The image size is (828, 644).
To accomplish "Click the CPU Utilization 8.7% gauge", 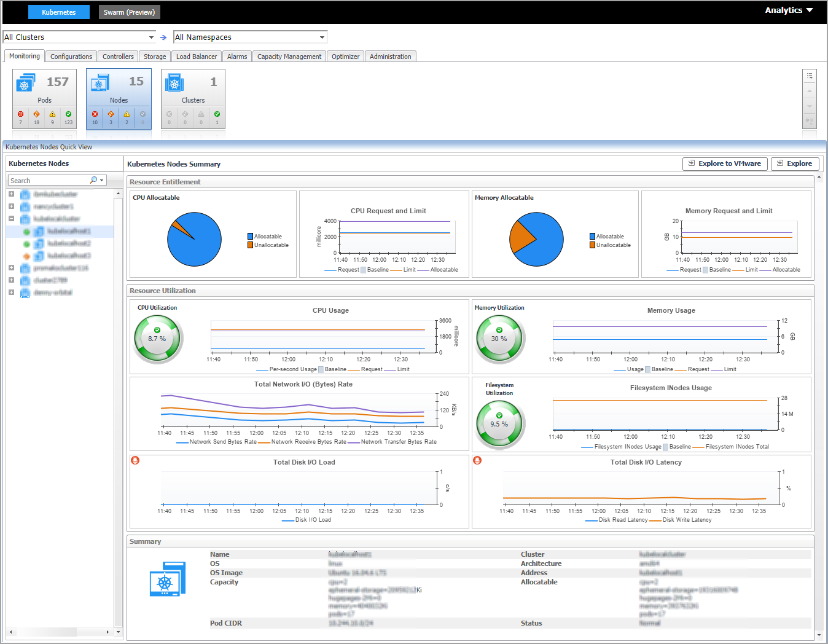I will [158, 339].
